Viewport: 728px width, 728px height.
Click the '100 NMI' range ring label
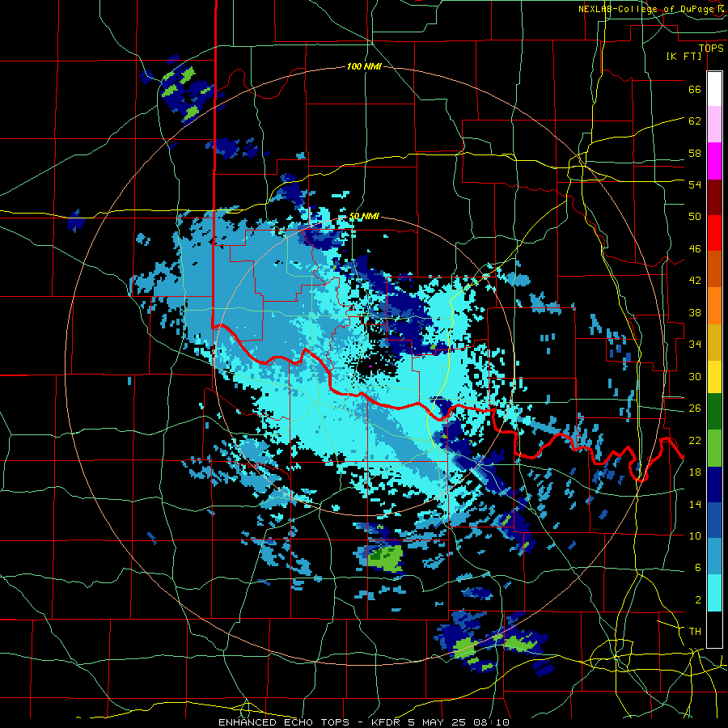point(364,66)
